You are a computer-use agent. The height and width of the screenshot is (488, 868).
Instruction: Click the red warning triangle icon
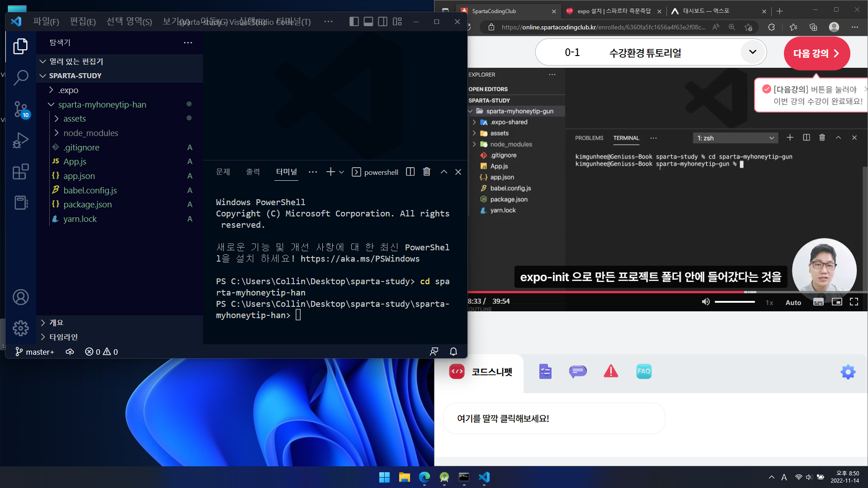pos(611,371)
